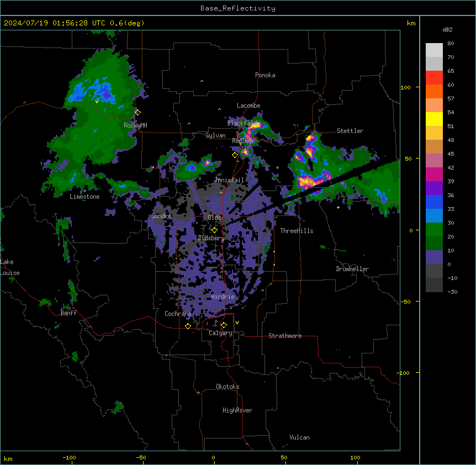Viewport: 476px width, 465px height.
Task: Click the Lake Louise label at the left edge
Action: (x=10, y=267)
